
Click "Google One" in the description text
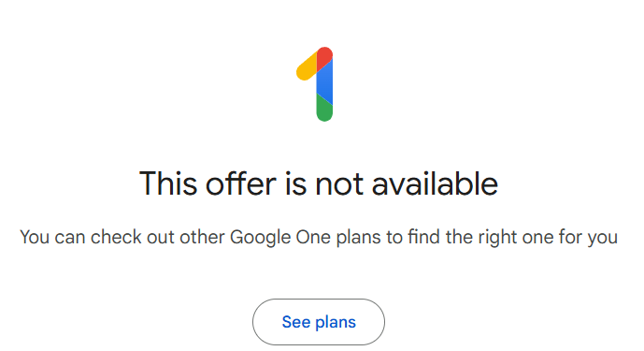[x=280, y=238]
